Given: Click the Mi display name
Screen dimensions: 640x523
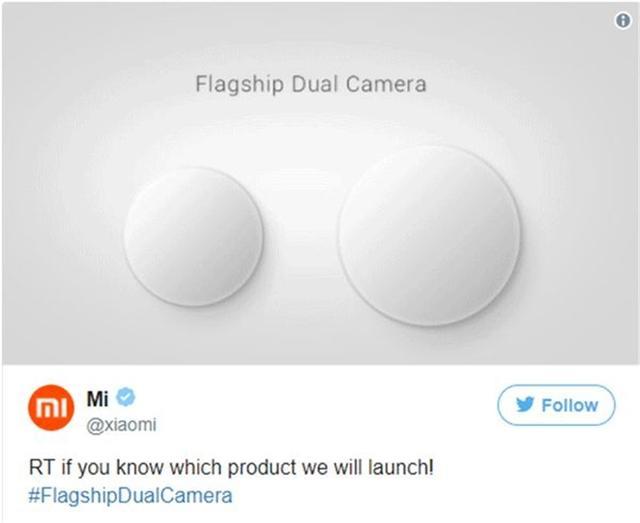Looking at the screenshot, I should tap(97, 398).
